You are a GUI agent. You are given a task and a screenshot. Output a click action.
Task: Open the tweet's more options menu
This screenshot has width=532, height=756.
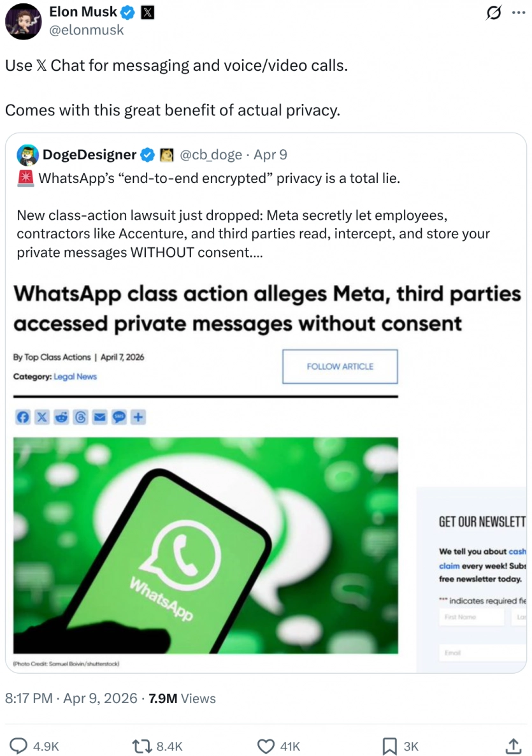519,11
